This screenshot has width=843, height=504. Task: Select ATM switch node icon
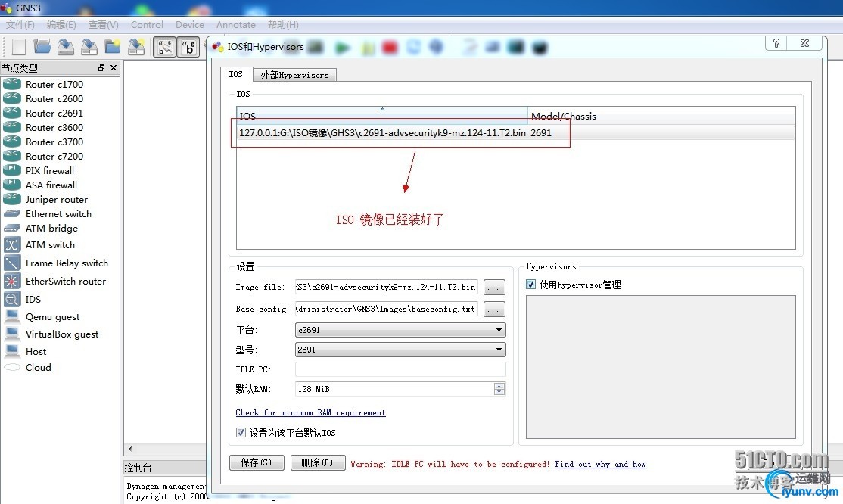pos(12,244)
